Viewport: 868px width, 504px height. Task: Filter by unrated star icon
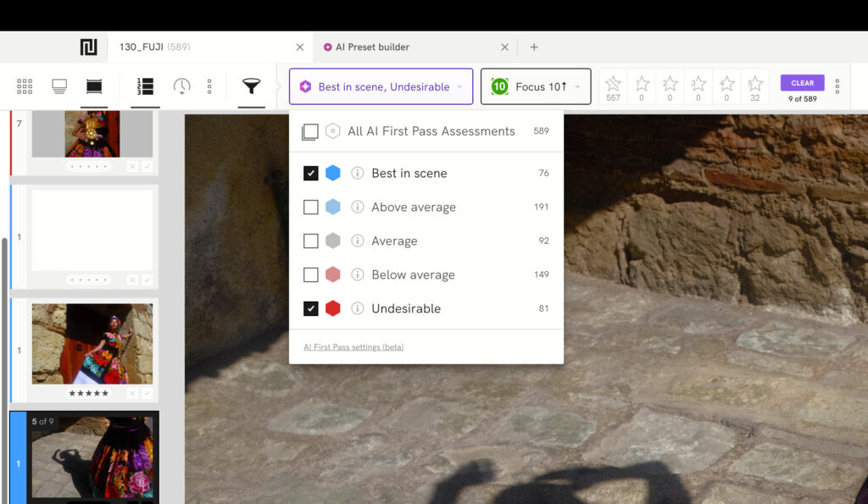[x=613, y=86]
